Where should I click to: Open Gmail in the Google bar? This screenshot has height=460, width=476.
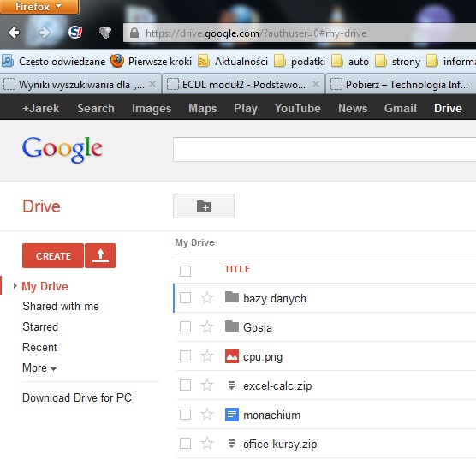point(401,108)
